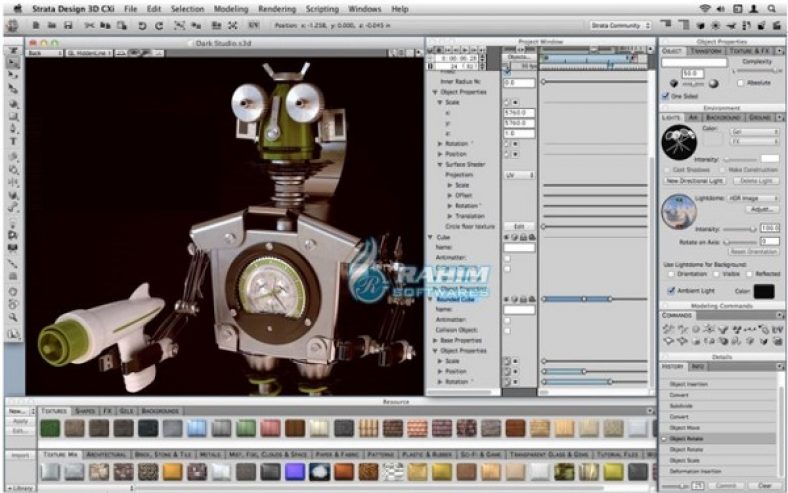788x493 pixels.
Task: Switch to the Transform tab in Object Properties
Action: (x=704, y=50)
